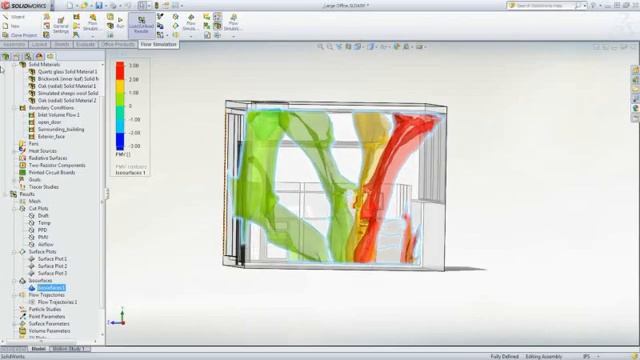
Task: Click the Isosurfaces 1 legend label
Action: click(x=130, y=173)
